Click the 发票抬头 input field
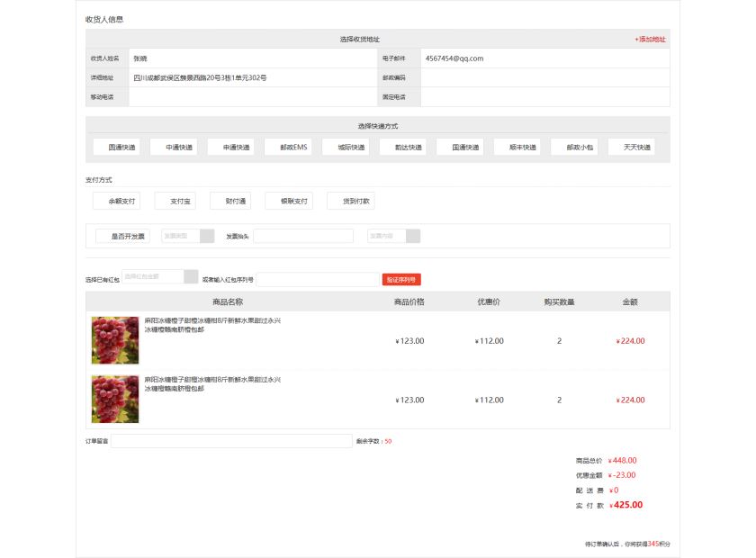The height and width of the screenshot is (558, 756). [x=303, y=236]
